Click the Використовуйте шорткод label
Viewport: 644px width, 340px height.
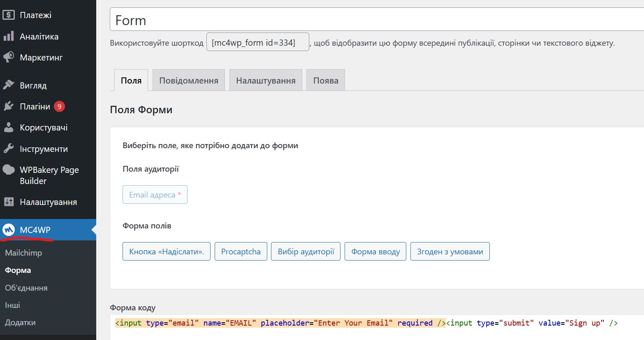click(x=156, y=43)
